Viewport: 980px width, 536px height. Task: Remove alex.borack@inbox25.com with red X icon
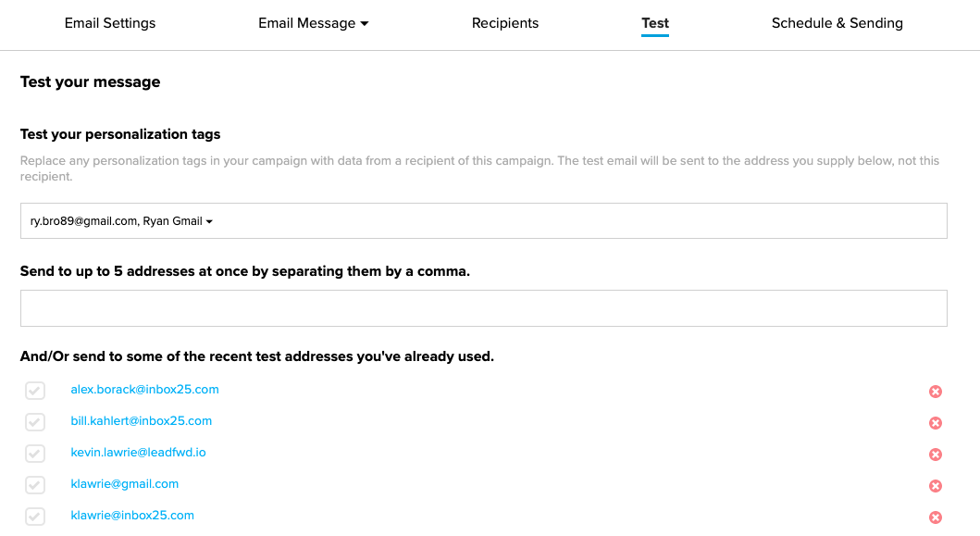(935, 392)
